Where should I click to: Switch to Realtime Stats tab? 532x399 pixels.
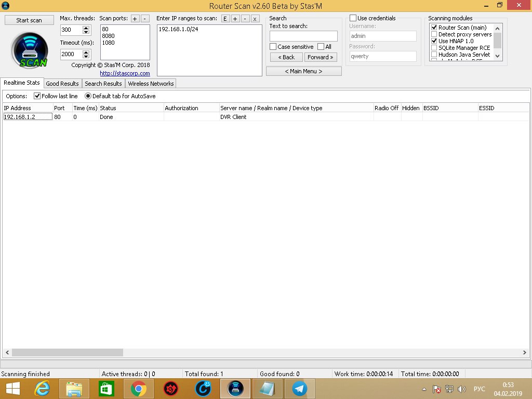(22, 83)
